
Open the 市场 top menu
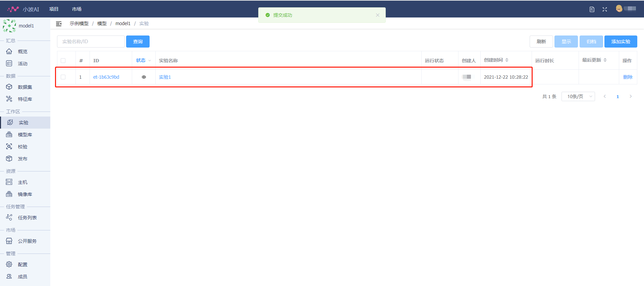pos(77,9)
